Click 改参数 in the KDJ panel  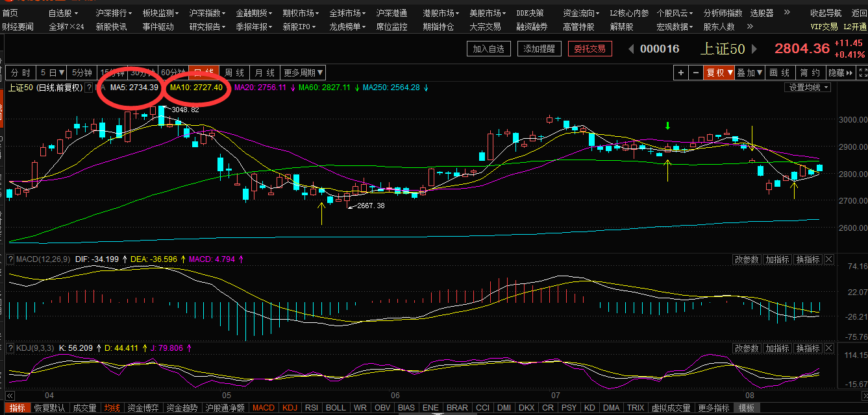747,348
